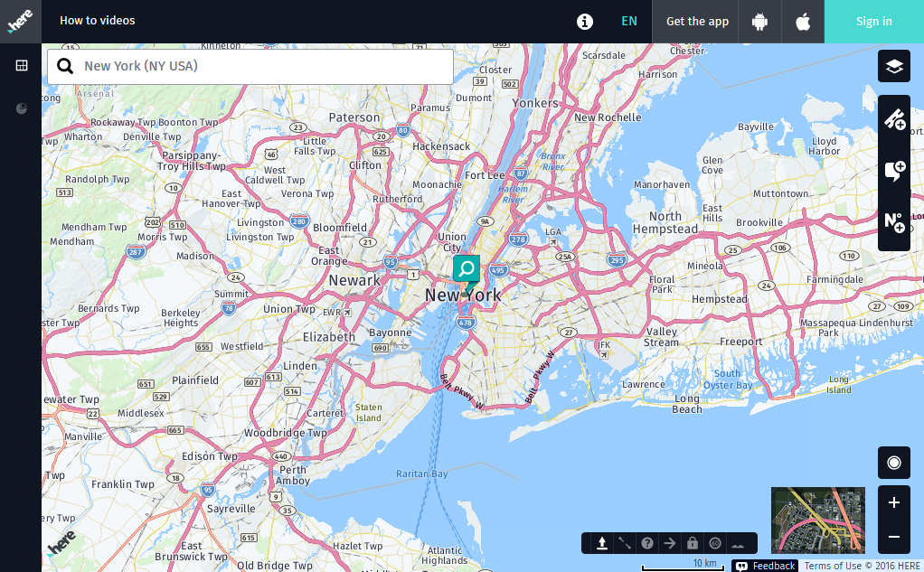Select the speed limit editing tool
The height and width of the screenshot is (572, 924).
714,543
